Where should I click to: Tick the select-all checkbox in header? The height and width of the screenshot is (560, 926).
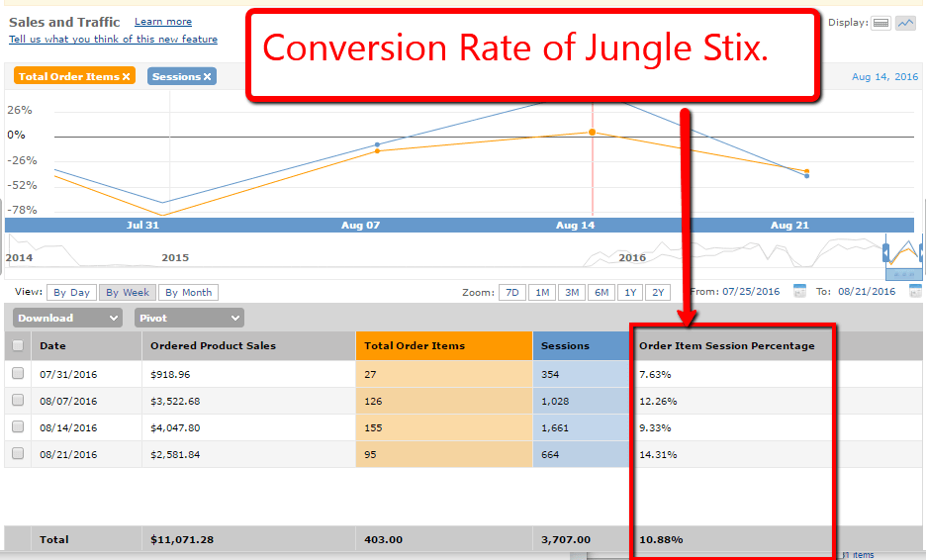pos(18,345)
